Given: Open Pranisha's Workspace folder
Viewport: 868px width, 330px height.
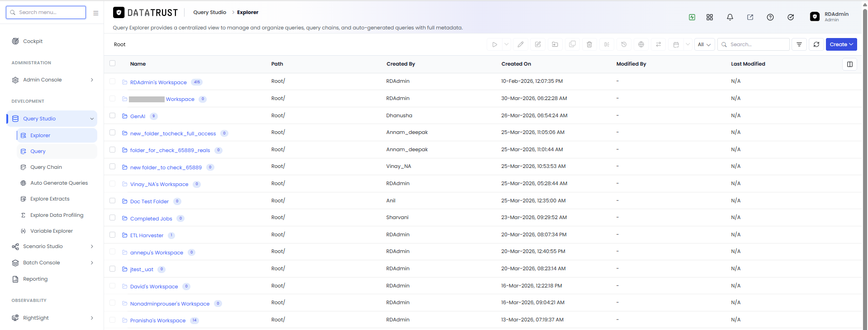Looking at the screenshot, I should tap(158, 320).
